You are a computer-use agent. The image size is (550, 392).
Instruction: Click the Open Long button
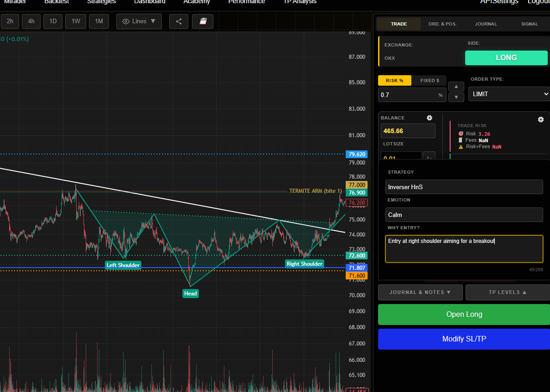464,315
